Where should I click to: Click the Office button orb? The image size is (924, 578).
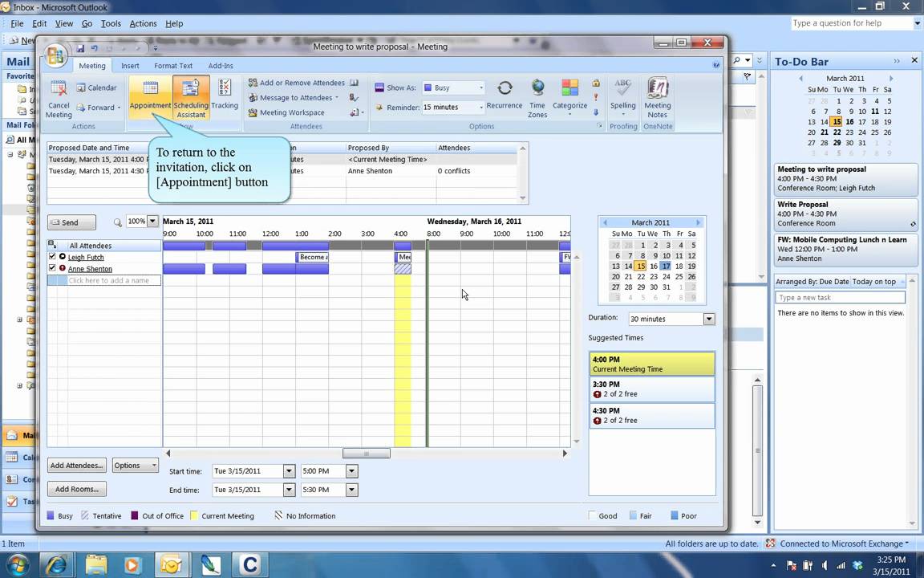point(55,55)
